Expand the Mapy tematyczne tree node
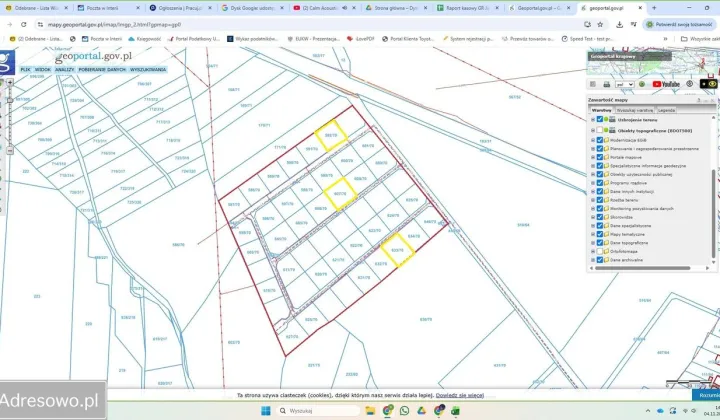The width and height of the screenshot is (720, 420). (593, 234)
